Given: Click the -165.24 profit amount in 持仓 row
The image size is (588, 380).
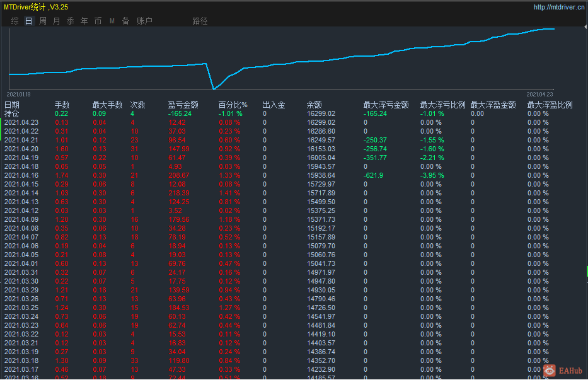Looking at the screenshot, I should (x=180, y=113).
